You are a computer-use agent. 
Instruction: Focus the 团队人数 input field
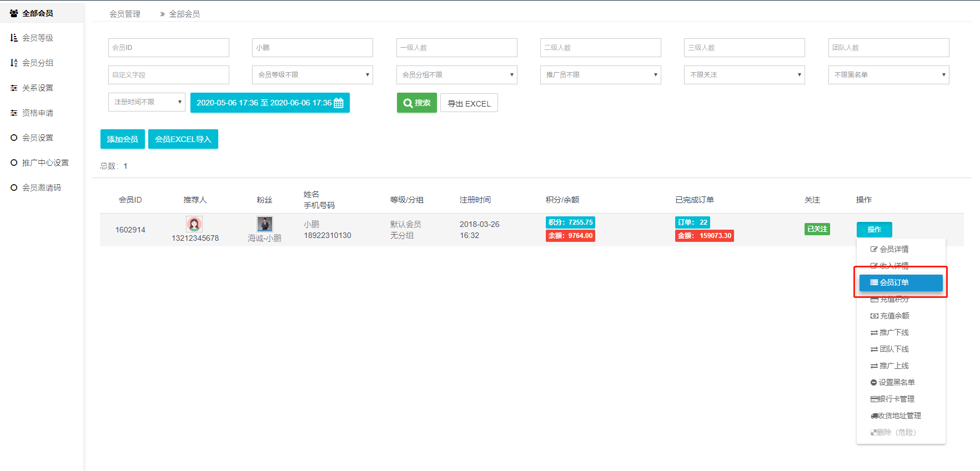click(x=889, y=48)
